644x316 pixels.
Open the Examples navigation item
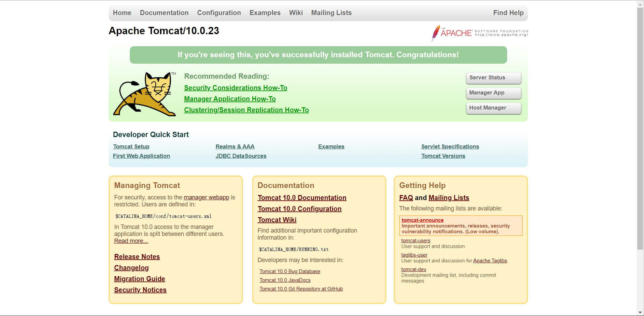(265, 13)
